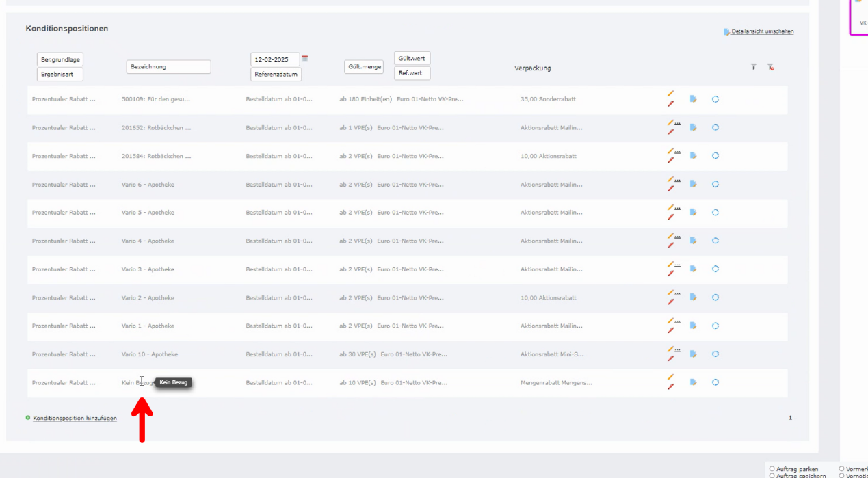Open calendar picker next to date field
The width and height of the screenshot is (868, 478).
[x=305, y=59]
